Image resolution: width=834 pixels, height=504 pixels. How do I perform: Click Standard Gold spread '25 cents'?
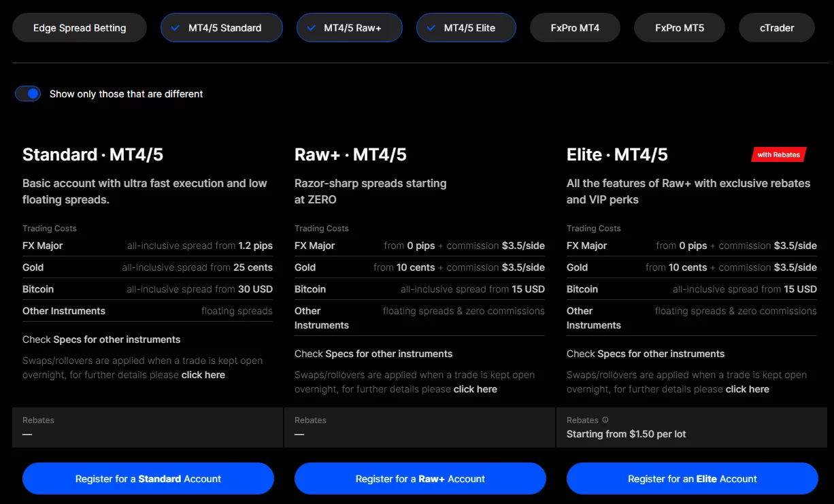[253, 267]
